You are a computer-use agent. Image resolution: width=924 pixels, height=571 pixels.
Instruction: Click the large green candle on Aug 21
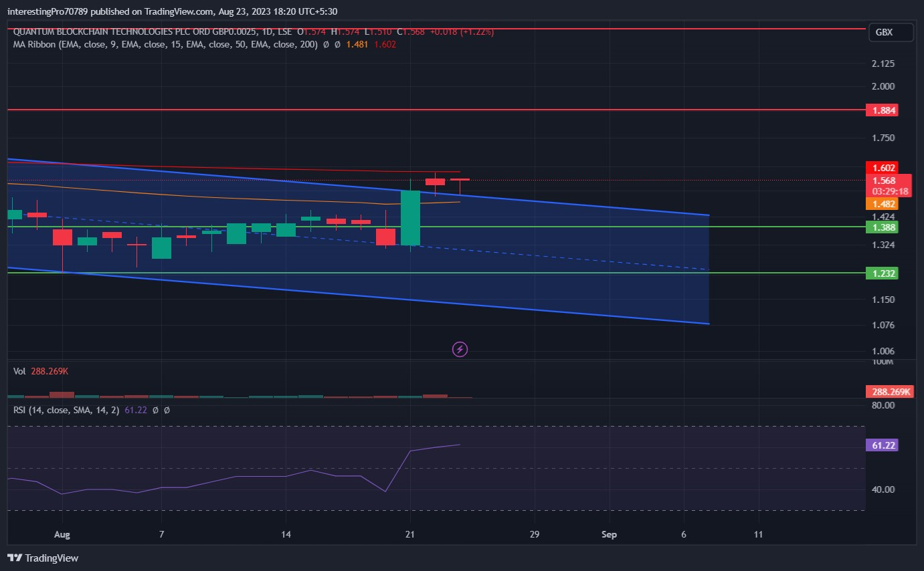point(410,218)
